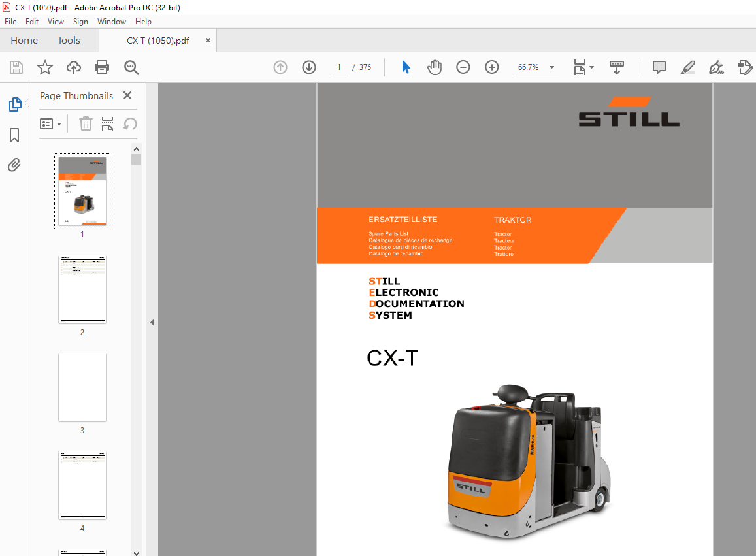Viewport: 756px width, 556px height.
Task: Open the Sign document pen tool
Action: (x=716, y=67)
